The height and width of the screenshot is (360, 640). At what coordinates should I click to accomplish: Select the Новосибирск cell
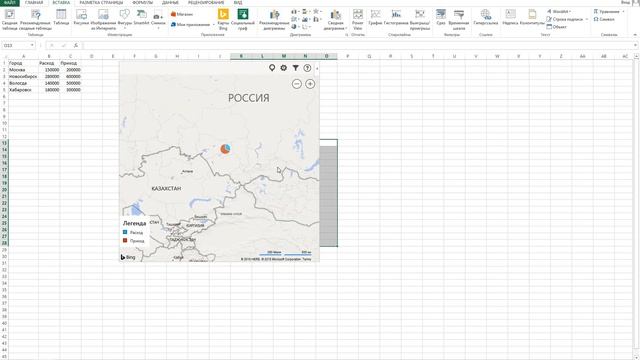point(24,76)
